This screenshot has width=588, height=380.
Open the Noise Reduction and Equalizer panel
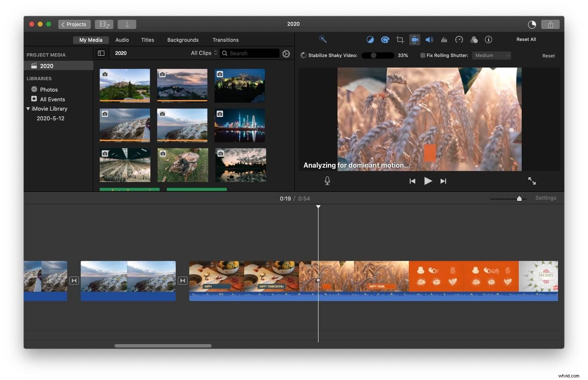pyautogui.click(x=444, y=39)
